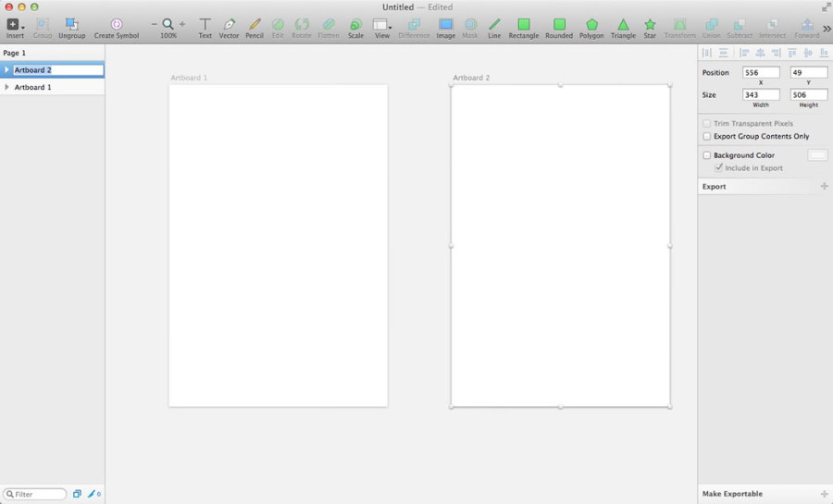Open the Background Color swatch
833x504 pixels.
[x=817, y=155]
